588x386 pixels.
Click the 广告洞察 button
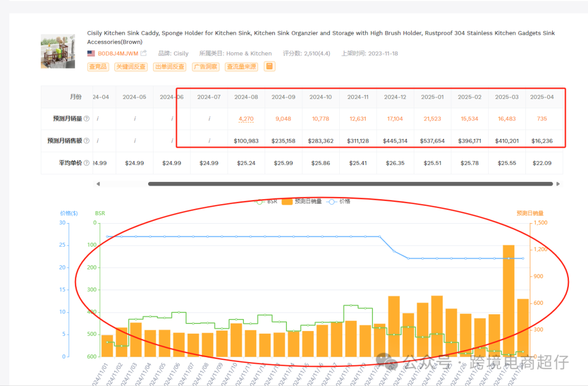click(x=206, y=67)
